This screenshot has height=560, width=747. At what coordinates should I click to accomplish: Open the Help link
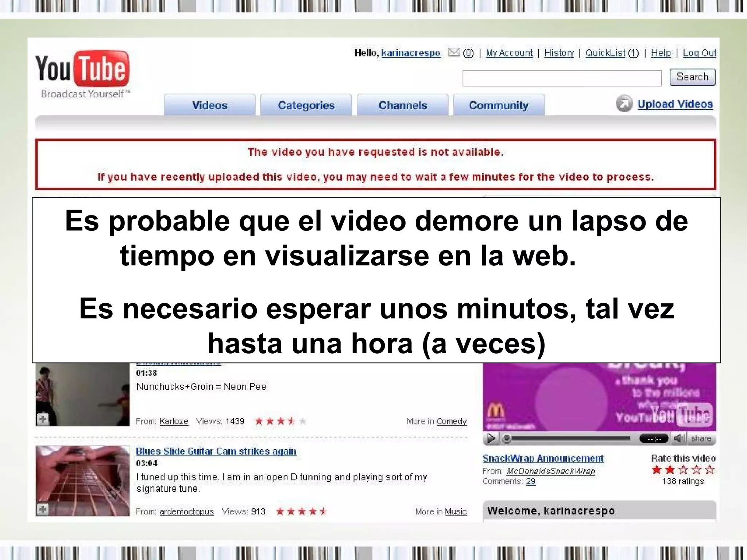(661, 53)
